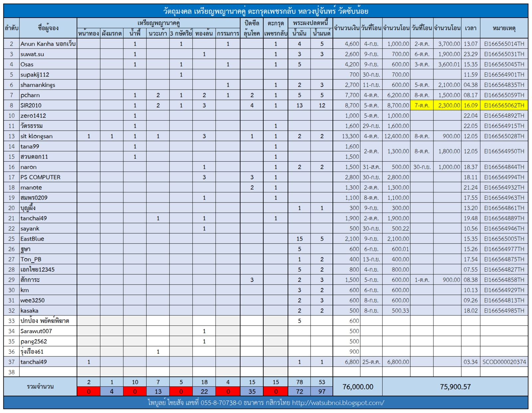Viewport: 532px width, 413px height.
Task: Select the yellow highlighted time 16.09
Action: (471, 105)
